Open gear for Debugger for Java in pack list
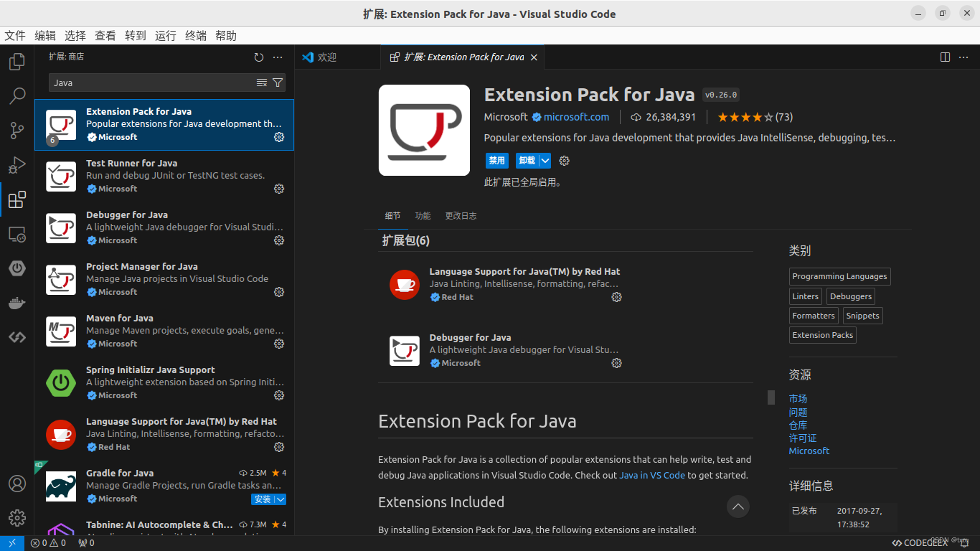Image resolution: width=980 pixels, height=551 pixels. click(x=616, y=363)
